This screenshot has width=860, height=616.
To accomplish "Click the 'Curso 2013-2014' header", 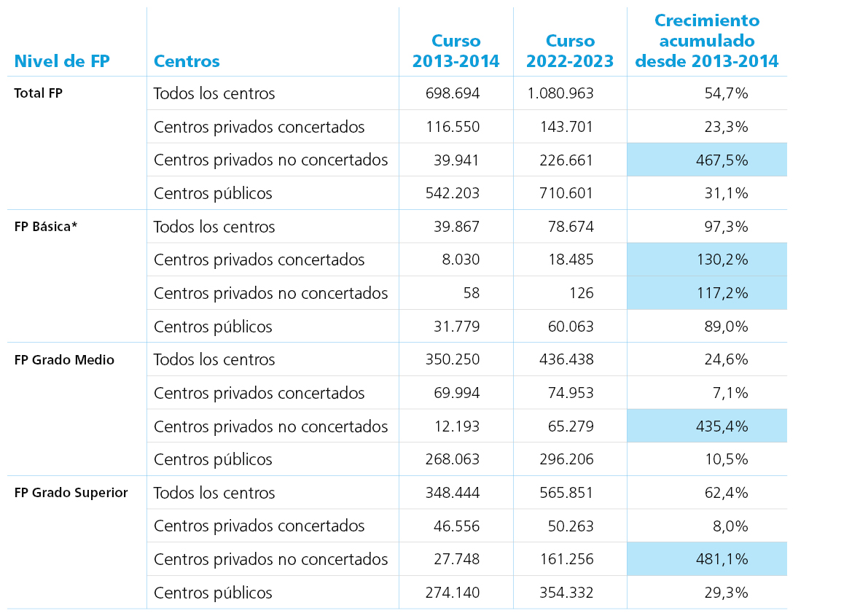I will [456, 50].
